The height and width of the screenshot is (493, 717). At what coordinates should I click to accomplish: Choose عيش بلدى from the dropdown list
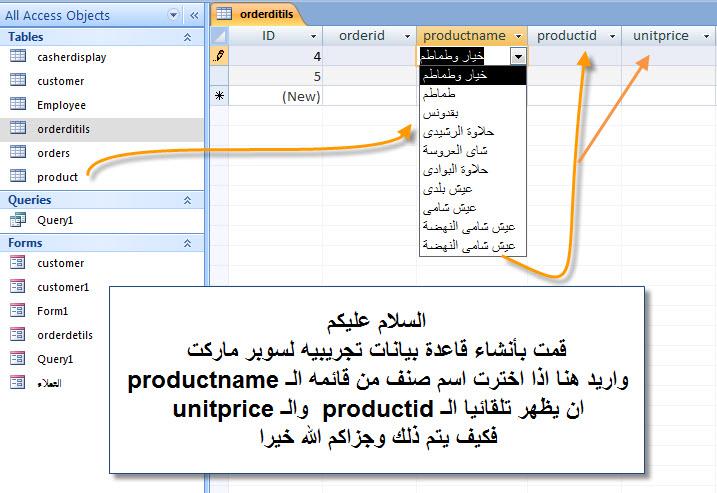473,188
